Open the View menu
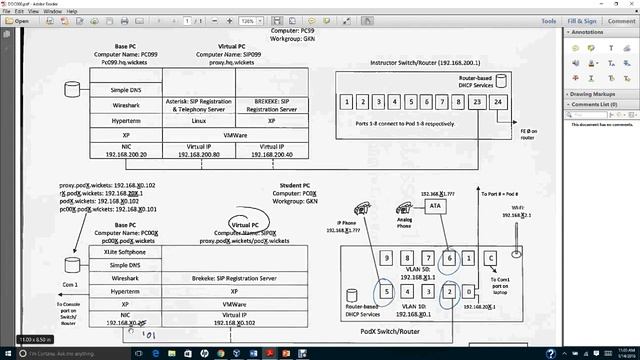The width and height of the screenshot is (640, 360). 33,11
